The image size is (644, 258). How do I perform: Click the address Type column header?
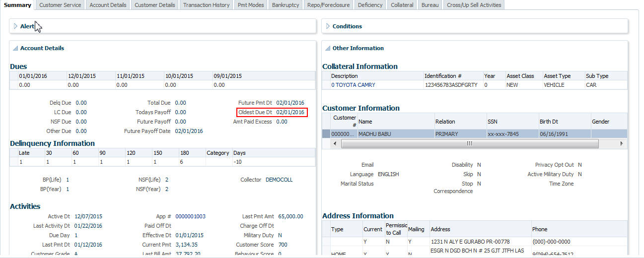(x=337, y=229)
